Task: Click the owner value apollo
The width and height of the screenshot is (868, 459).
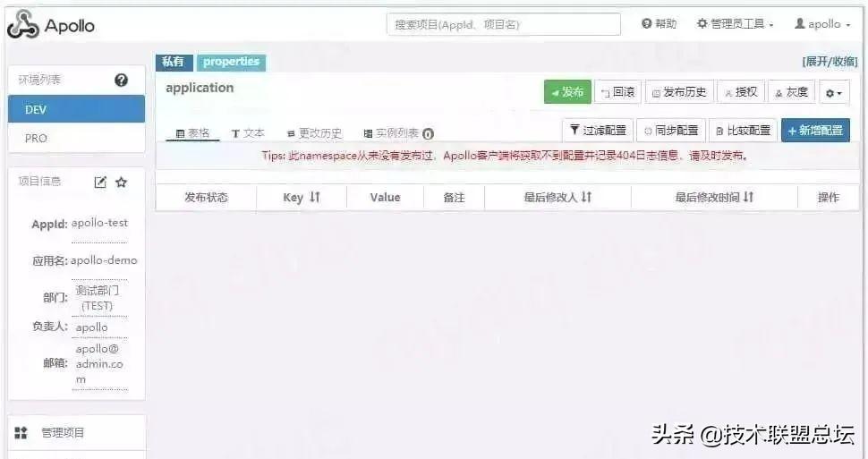Action: pyautogui.click(x=92, y=327)
